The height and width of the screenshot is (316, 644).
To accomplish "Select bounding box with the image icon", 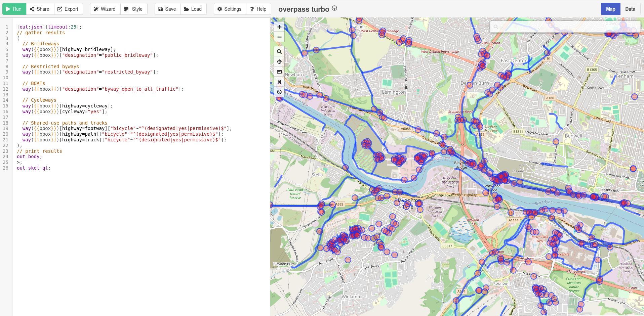I will pos(279,72).
